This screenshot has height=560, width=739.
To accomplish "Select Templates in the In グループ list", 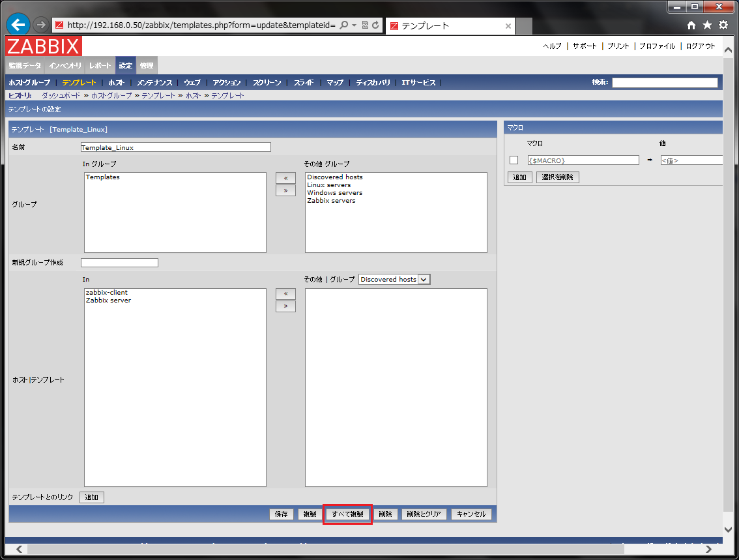I will tap(103, 177).
